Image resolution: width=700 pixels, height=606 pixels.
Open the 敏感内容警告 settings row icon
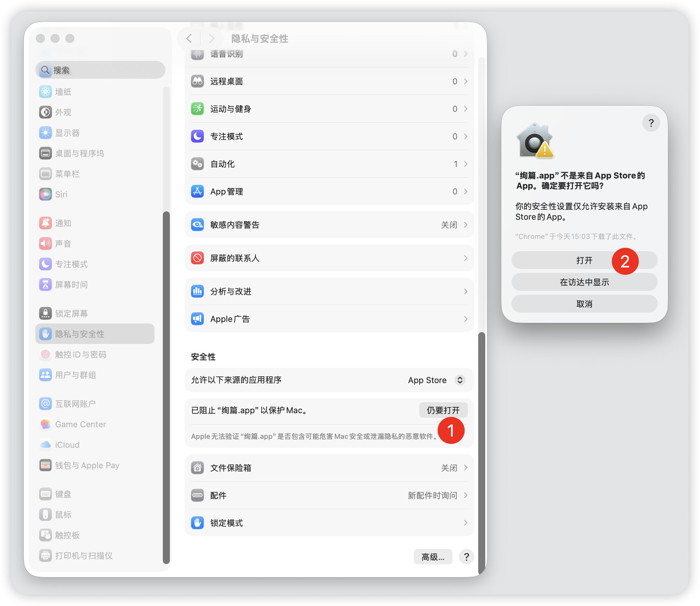pos(197,225)
